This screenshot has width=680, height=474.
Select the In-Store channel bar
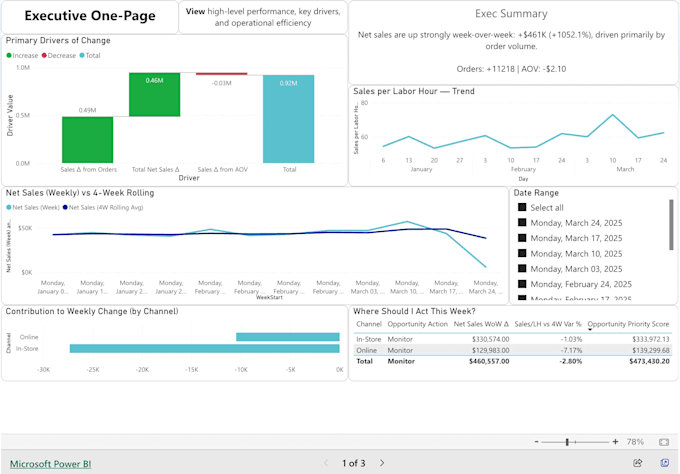205,349
